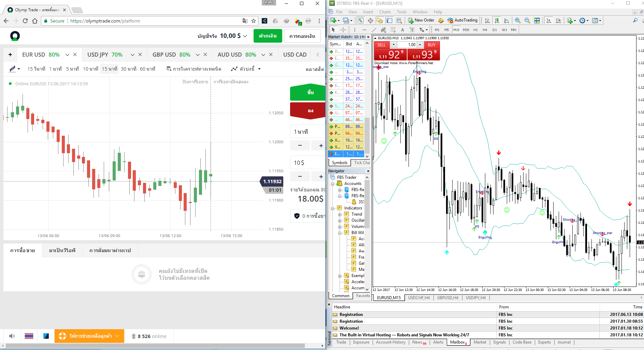Click the 10$ trade amount field

tap(308, 163)
